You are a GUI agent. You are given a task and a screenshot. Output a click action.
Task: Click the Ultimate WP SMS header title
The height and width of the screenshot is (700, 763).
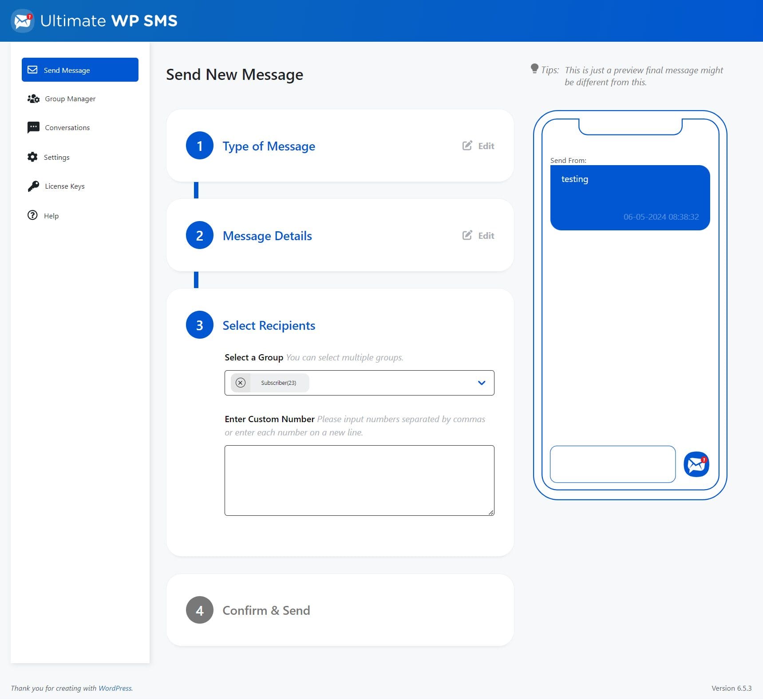pyautogui.click(x=109, y=21)
